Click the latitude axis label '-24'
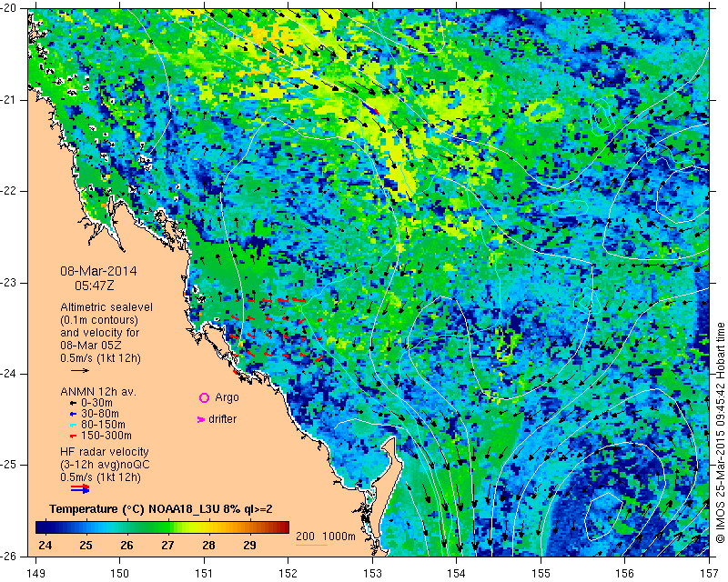The image size is (728, 582). click(10, 374)
